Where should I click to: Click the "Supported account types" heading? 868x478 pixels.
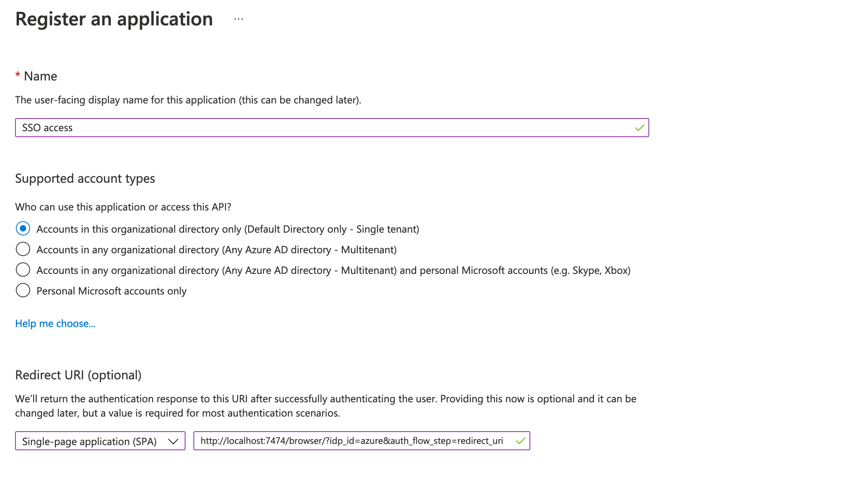click(85, 178)
